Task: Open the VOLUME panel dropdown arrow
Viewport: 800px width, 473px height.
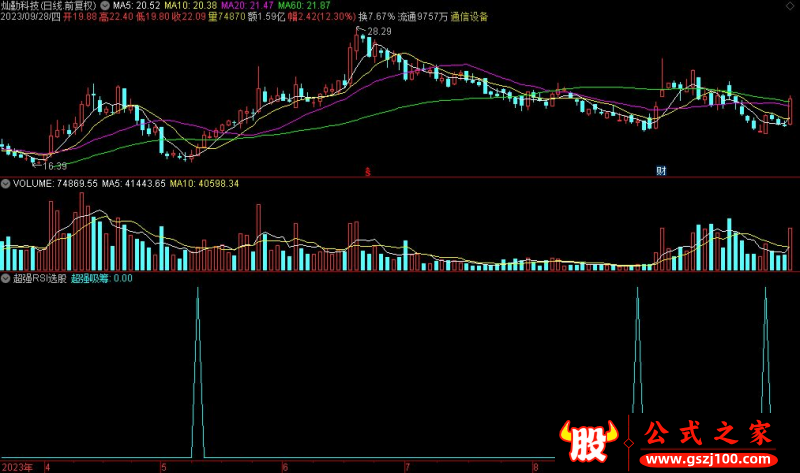Action: (x=5, y=184)
